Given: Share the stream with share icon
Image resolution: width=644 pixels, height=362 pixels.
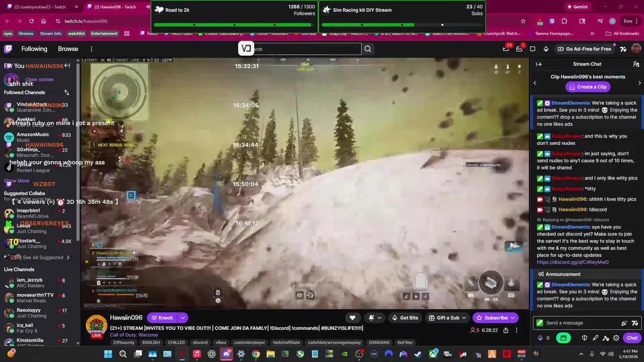Looking at the screenshot, I should click(506, 330).
